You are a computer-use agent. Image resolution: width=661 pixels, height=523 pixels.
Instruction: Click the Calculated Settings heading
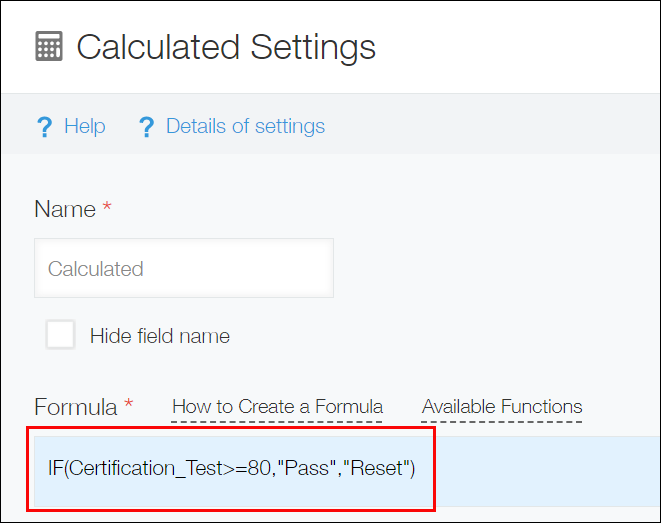[226, 47]
